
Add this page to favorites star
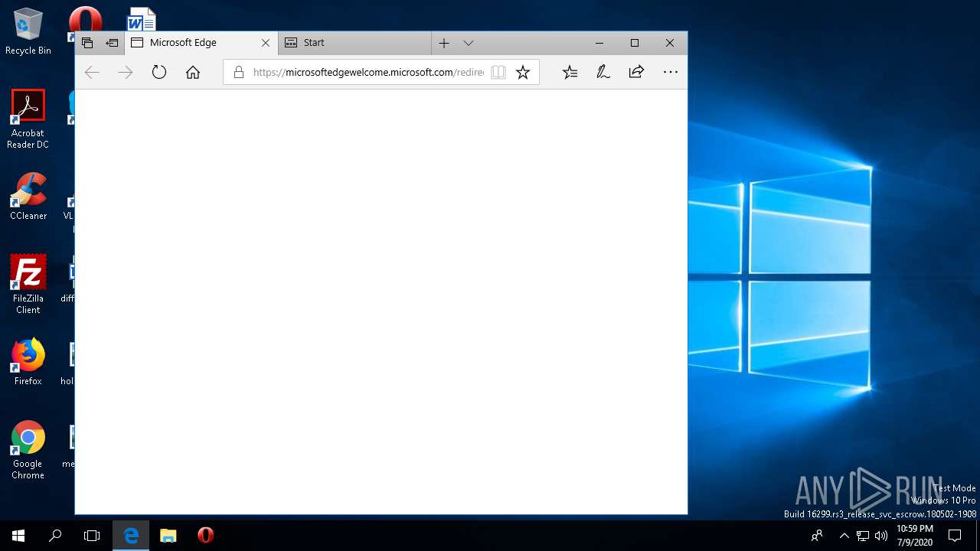click(523, 72)
